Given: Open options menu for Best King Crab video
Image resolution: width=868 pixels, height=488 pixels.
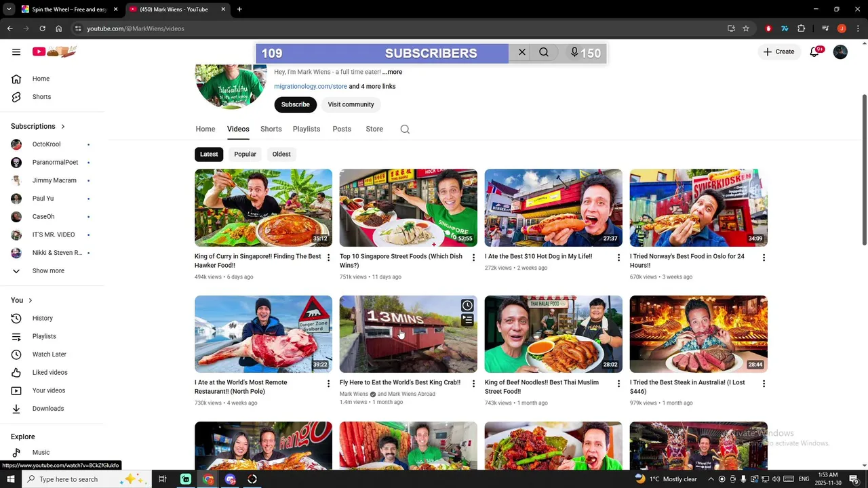Looking at the screenshot, I should click(473, 384).
